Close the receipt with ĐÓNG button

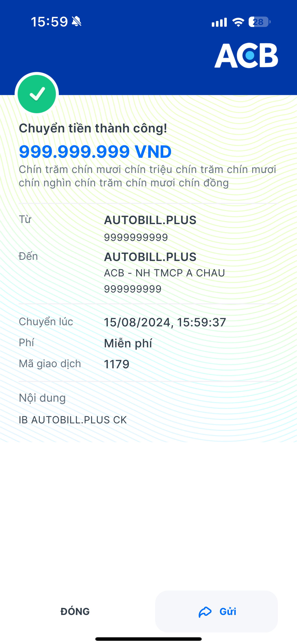pyautogui.click(x=75, y=612)
